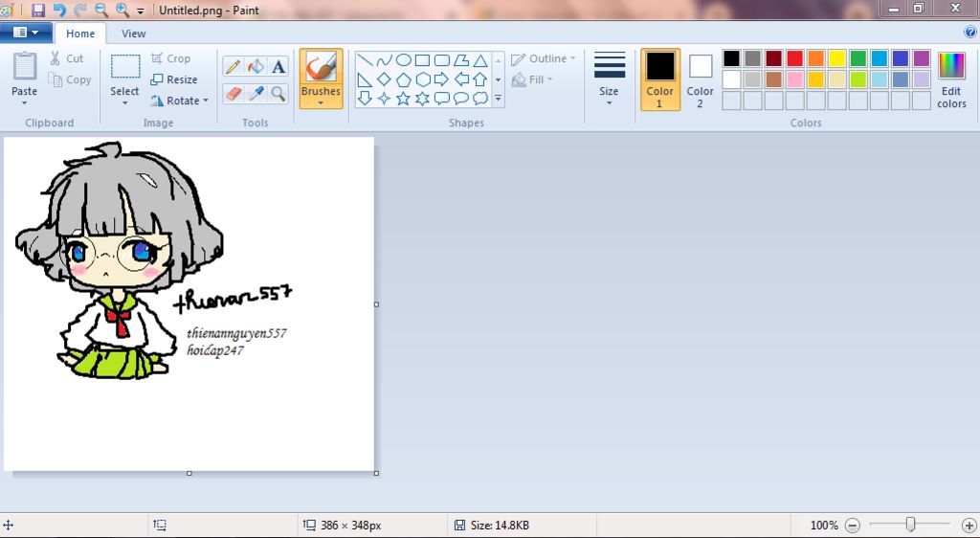Choose the Rounded rectangular callout shape

coord(442,98)
